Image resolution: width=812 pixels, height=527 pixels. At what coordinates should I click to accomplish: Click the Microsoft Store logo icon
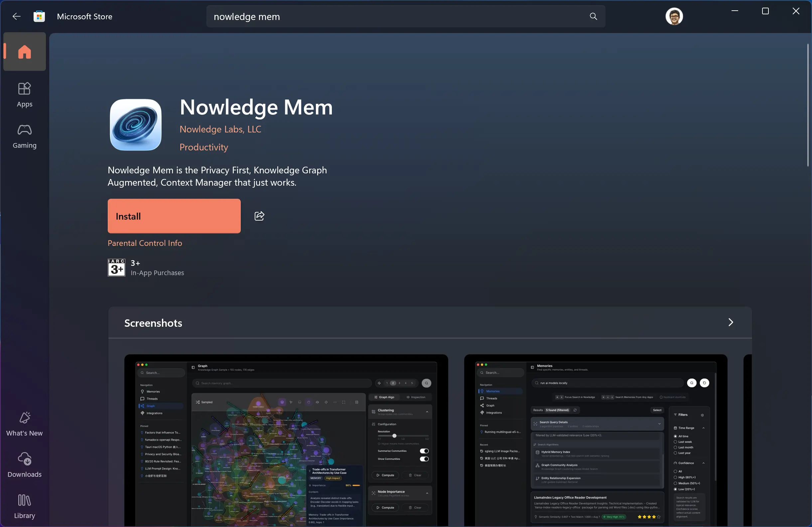pyautogui.click(x=39, y=16)
